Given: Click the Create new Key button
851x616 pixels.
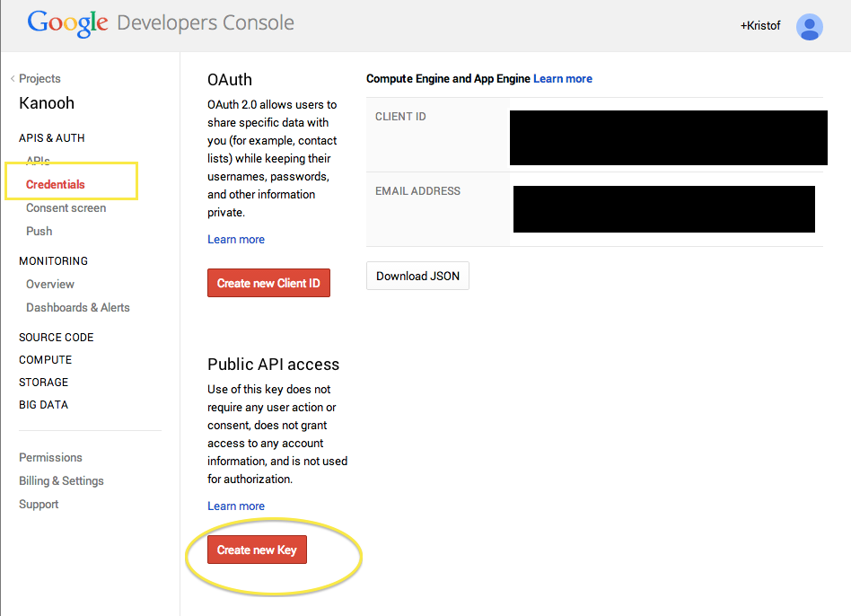Looking at the screenshot, I should [x=258, y=550].
